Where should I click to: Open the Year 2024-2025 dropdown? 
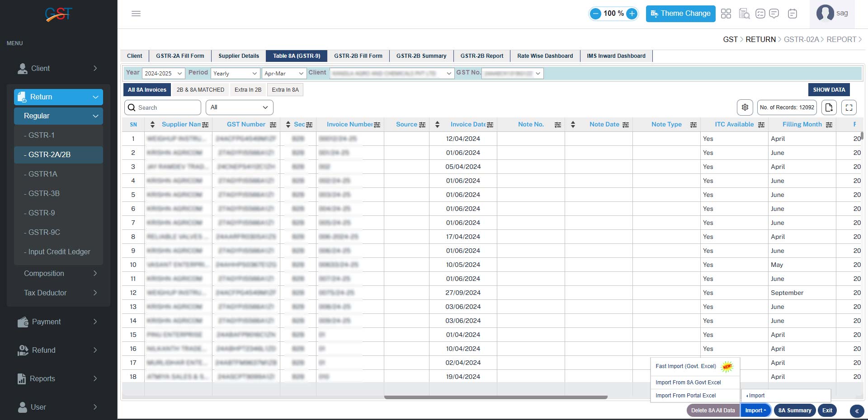tap(163, 74)
